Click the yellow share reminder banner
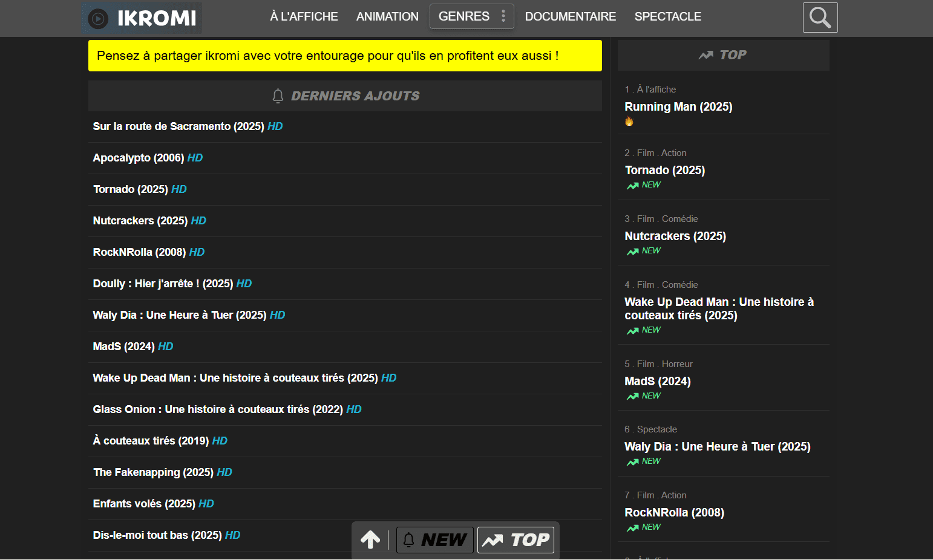Image resolution: width=933 pixels, height=560 pixels. pos(345,56)
